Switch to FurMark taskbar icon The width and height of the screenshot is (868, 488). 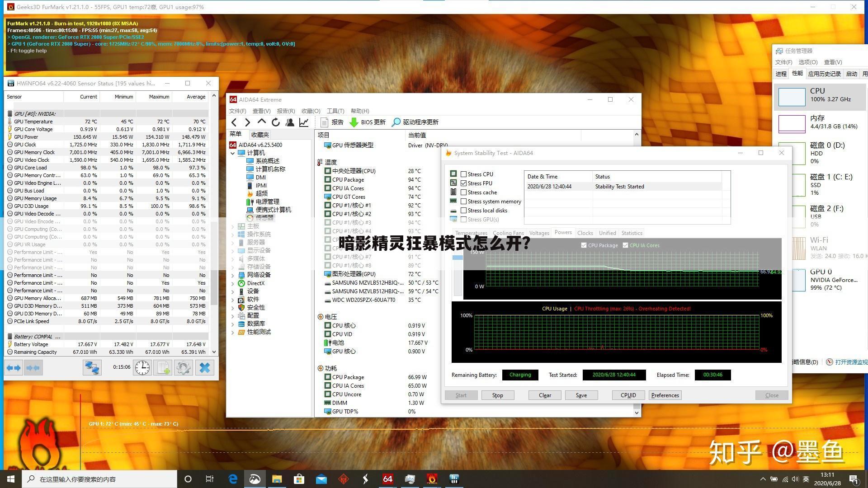pyautogui.click(x=432, y=479)
